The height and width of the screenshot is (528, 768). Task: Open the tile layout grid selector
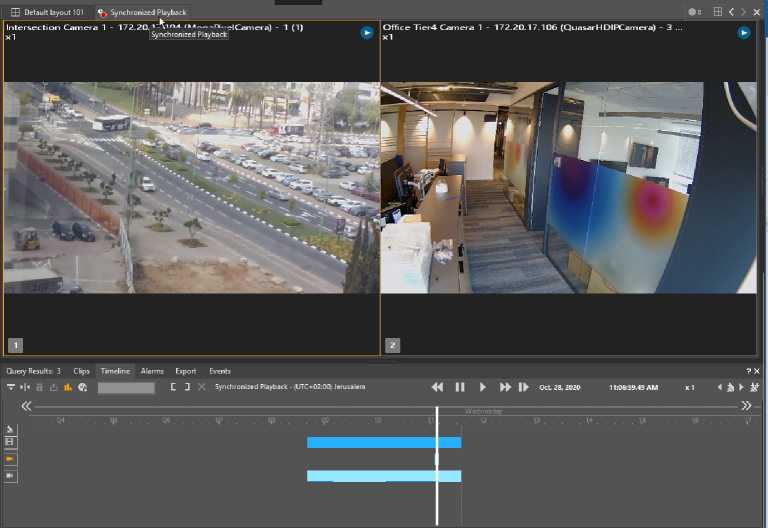point(717,12)
